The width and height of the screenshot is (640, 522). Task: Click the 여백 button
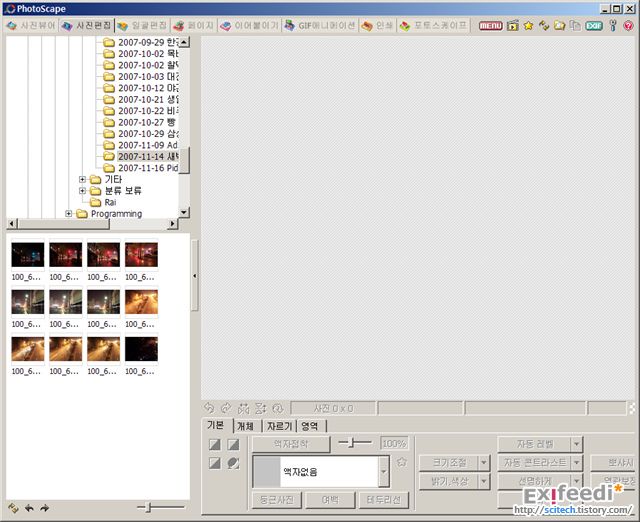click(330, 500)
